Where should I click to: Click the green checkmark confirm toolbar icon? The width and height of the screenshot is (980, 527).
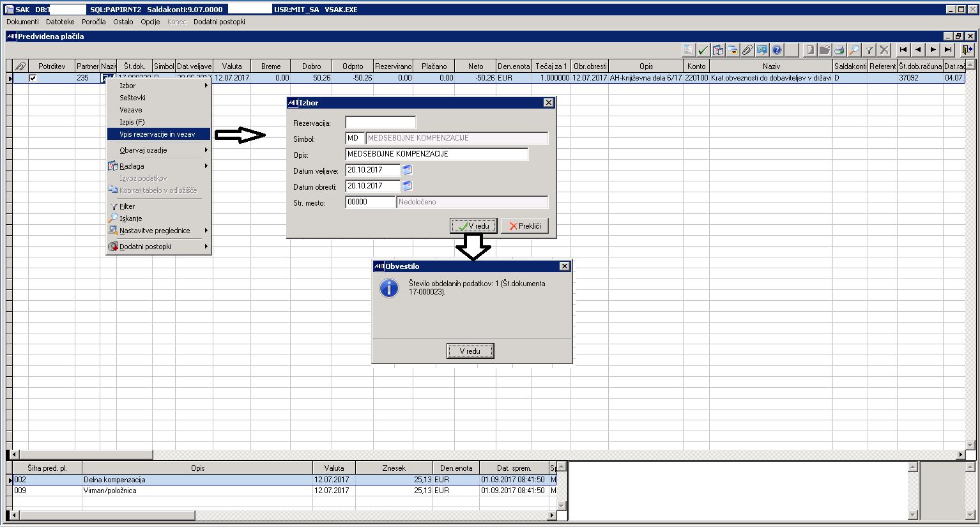tap(703, 50)
